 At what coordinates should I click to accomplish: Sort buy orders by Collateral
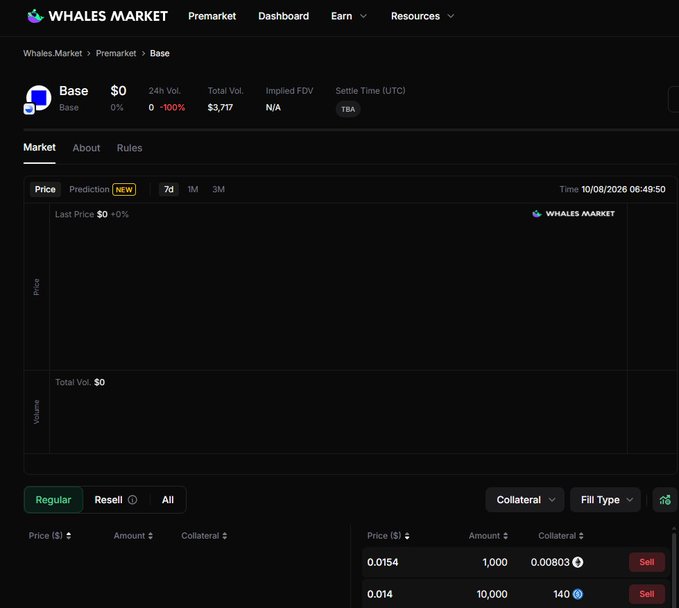tap(204, 536)
